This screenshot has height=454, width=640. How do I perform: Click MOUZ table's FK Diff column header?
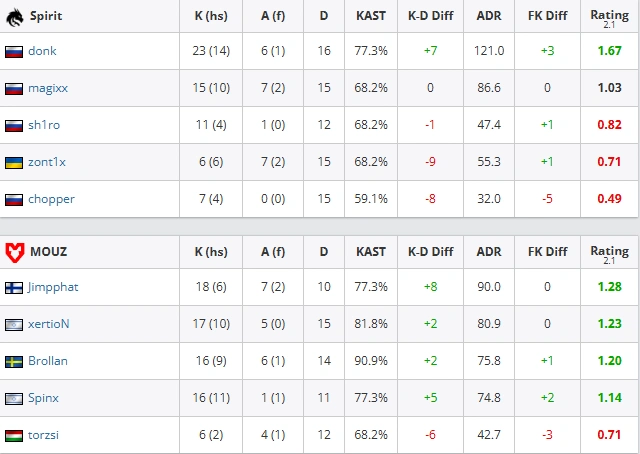pyautogui.click(x=548, y=250)
